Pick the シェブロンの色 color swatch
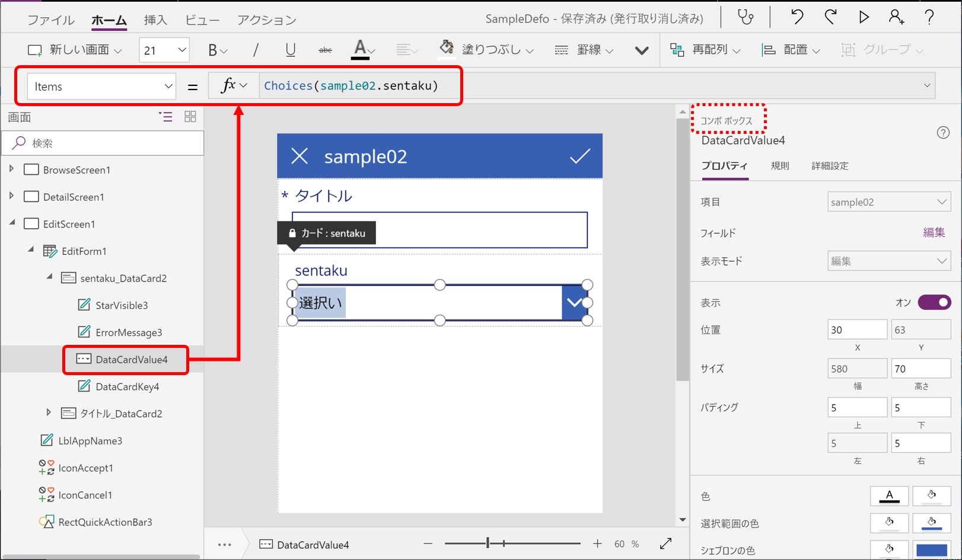The image size is (962, 560). tap(932, 550)
